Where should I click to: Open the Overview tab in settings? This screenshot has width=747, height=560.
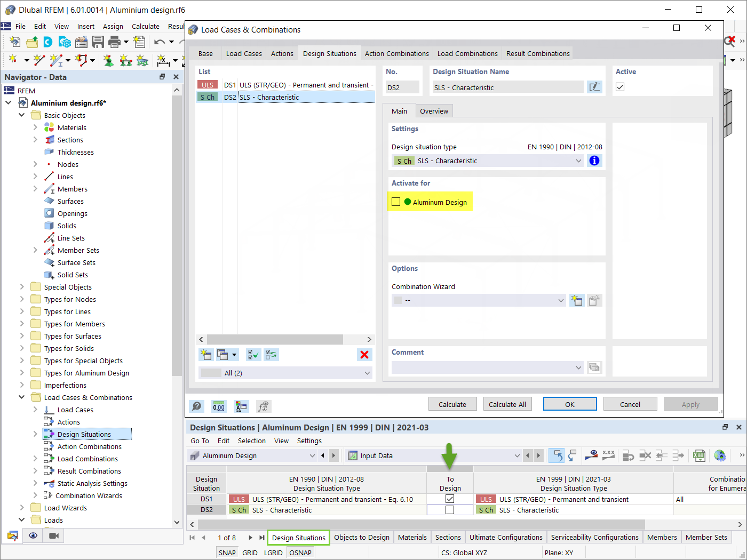434,110
